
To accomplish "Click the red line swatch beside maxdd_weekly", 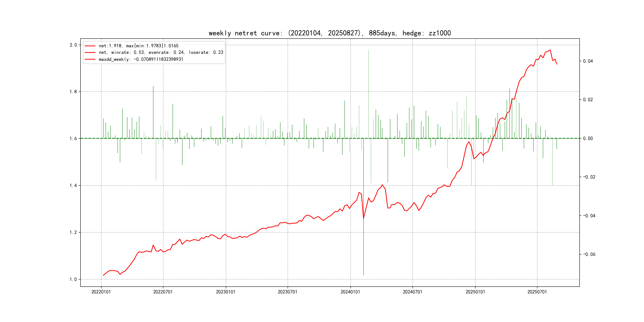I will tap(90, 59).
